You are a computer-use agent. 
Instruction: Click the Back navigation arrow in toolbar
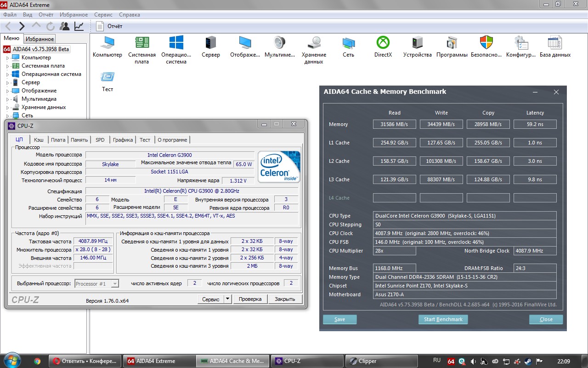pos(8,26)
